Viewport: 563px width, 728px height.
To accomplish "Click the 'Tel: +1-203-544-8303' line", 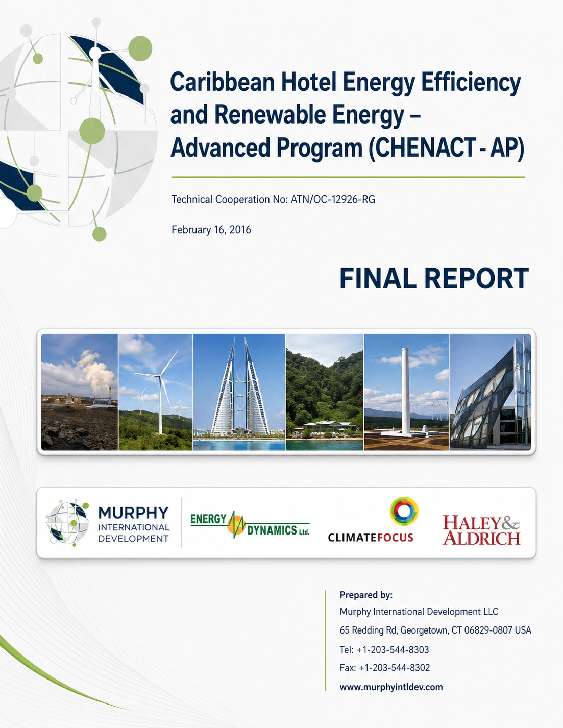I will (384, 650).
